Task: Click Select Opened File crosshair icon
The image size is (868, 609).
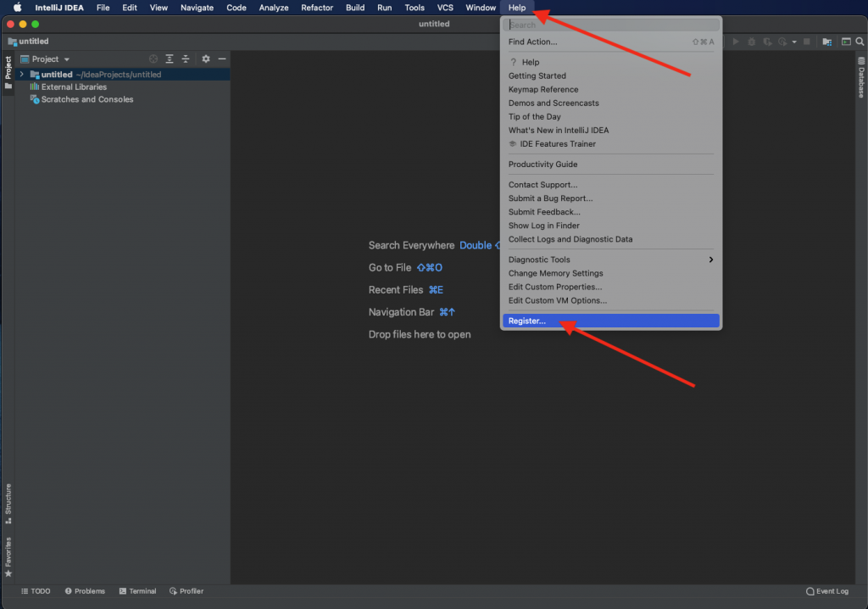Action: (x=153, y=59)
